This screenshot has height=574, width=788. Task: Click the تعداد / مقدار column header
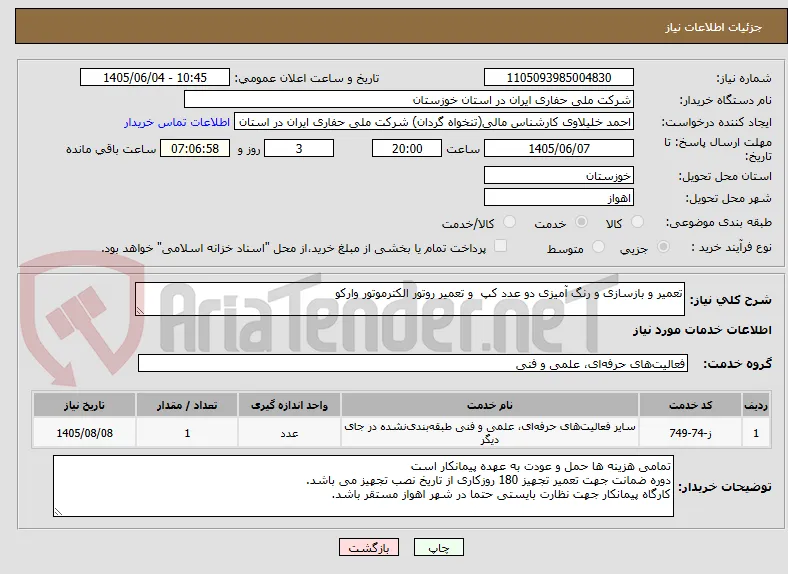(x=187, y=405)
